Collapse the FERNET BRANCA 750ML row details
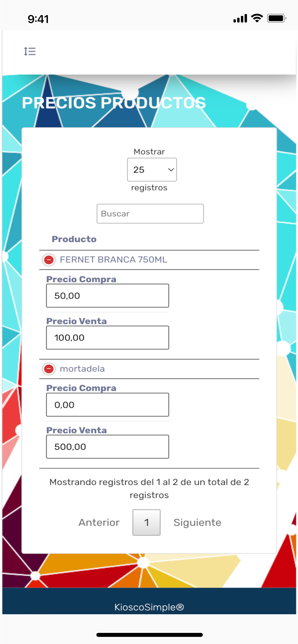Viewport: 298px width, 644px height. pos(49,260)
